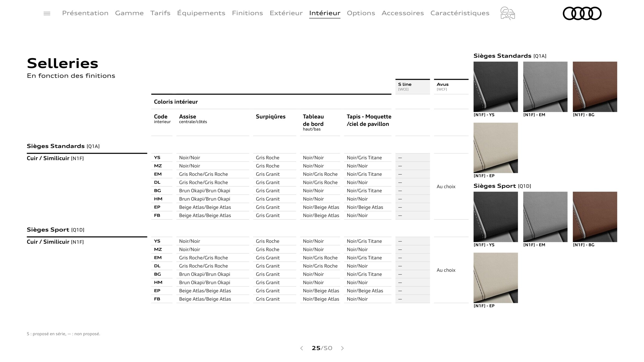Click Au choix in Sièges Sport section
Viewport: 644px width, 362px height.
(446, 270)
